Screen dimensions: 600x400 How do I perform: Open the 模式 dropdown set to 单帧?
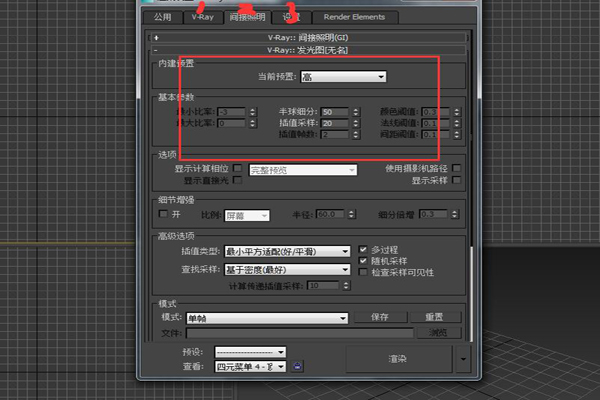pyautogui.click(x=266, y=317)
